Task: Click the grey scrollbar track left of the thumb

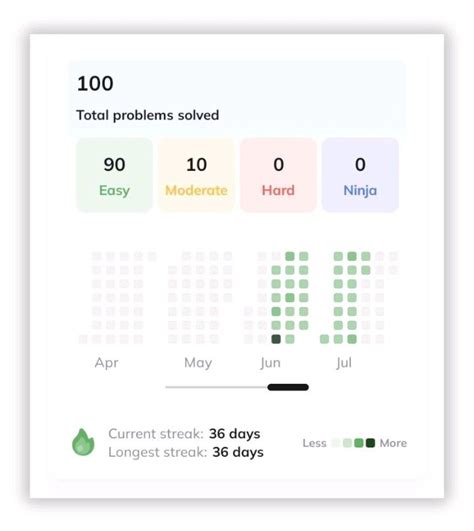Action: (x=216, y=387)
